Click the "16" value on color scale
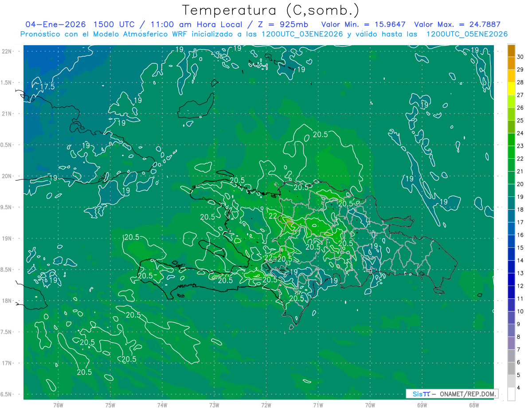Image resolution: width=532 pixels, height=411 pixels. pos(520,235)
